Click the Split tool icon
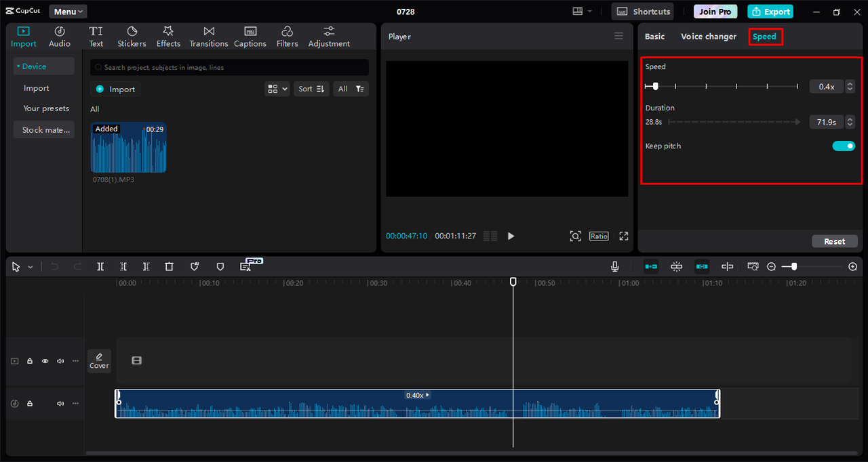Screen dimensions: 868x462 (x=100, y=267)
